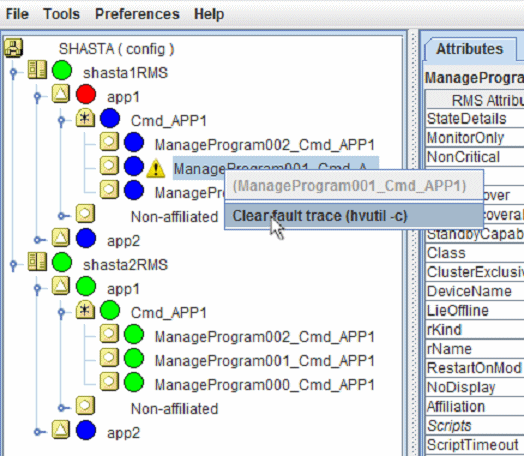Click the blue status circle of app2 under shasta2RMS
This screenshot has width=524, height=456.
(86, 430)
